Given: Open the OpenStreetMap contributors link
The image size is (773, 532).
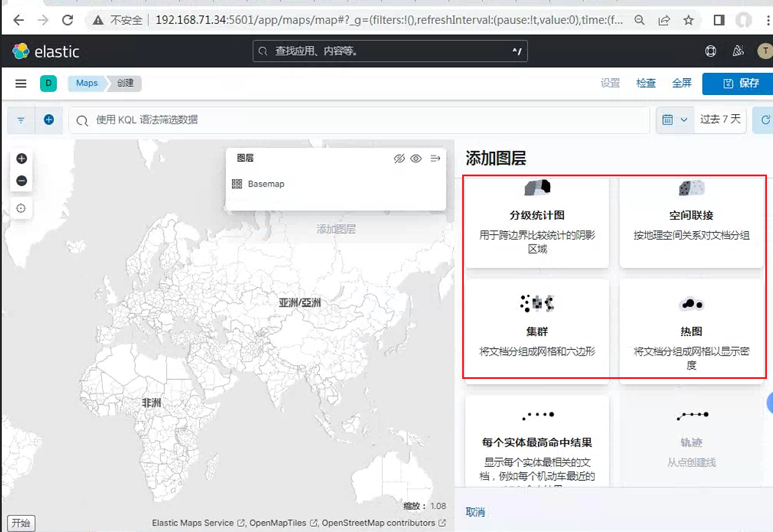Looking at the screenshot, I should 384,523.
